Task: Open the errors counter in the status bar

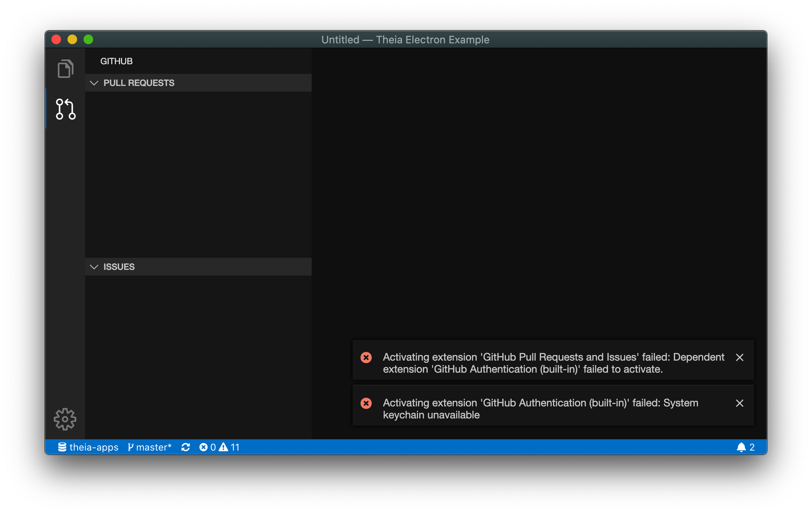Action: (208, 447)
